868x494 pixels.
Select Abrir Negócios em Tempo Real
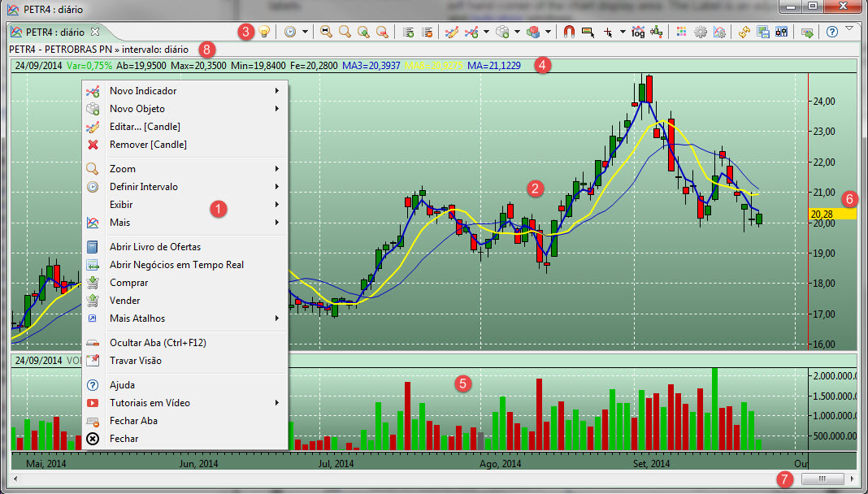point(185,264)
